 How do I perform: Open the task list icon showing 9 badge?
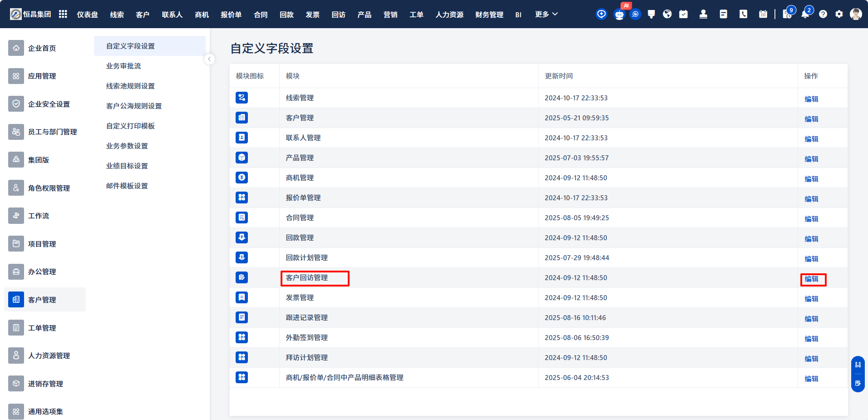click(x=787, y=14)
